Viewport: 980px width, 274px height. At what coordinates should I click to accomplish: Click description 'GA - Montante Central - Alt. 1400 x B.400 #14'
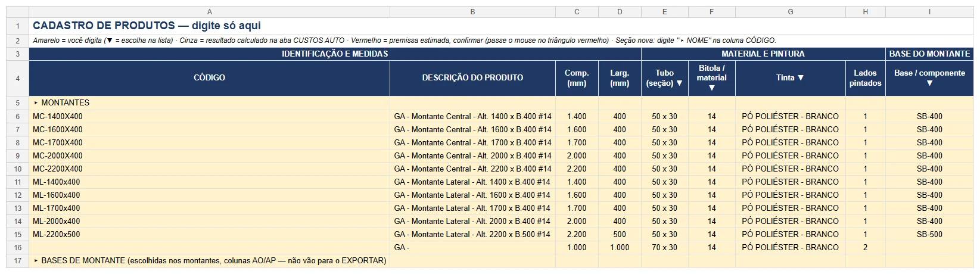click(x=472, y=116)
